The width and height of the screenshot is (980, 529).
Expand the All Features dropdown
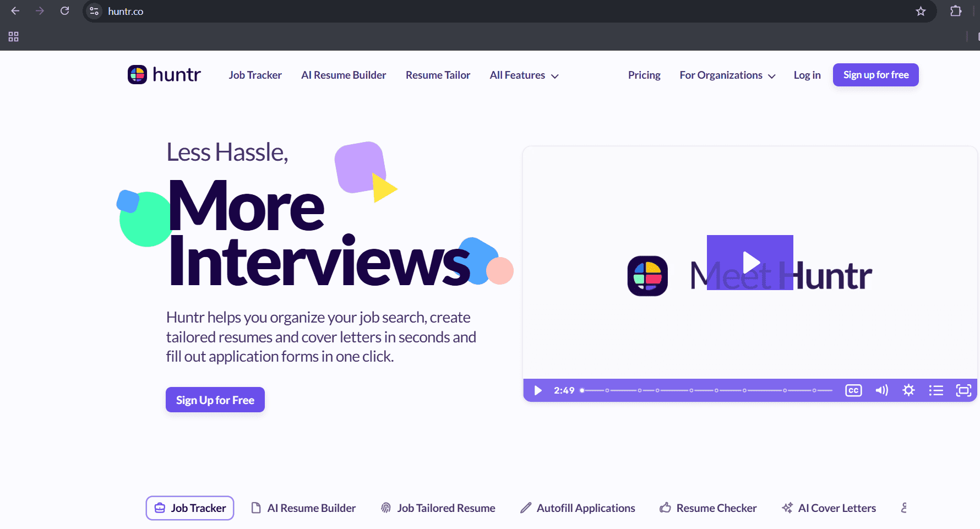pos(523,75)
